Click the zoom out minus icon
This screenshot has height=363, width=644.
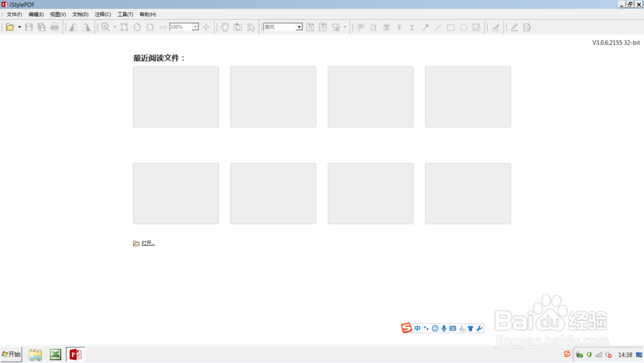[x=163, y=27]
